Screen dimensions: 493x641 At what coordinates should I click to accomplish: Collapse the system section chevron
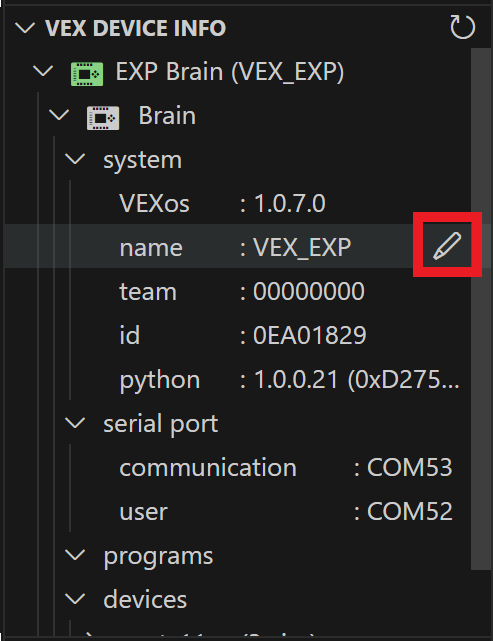[x=76, y=159]
